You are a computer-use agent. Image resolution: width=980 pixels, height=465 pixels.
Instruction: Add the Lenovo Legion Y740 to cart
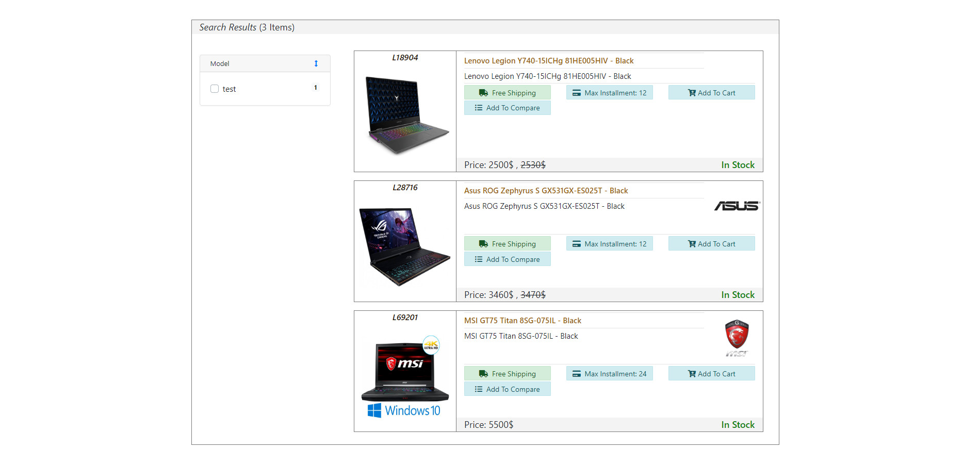pos(712,93)
